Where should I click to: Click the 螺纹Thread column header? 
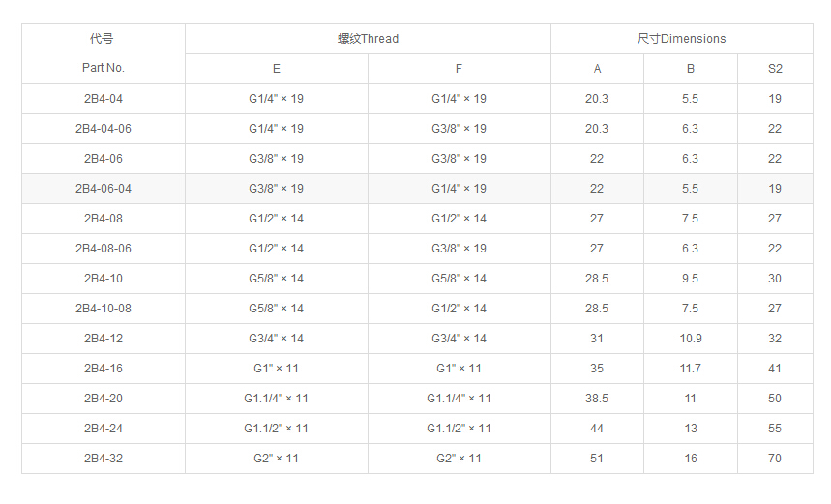pos(368,39)
